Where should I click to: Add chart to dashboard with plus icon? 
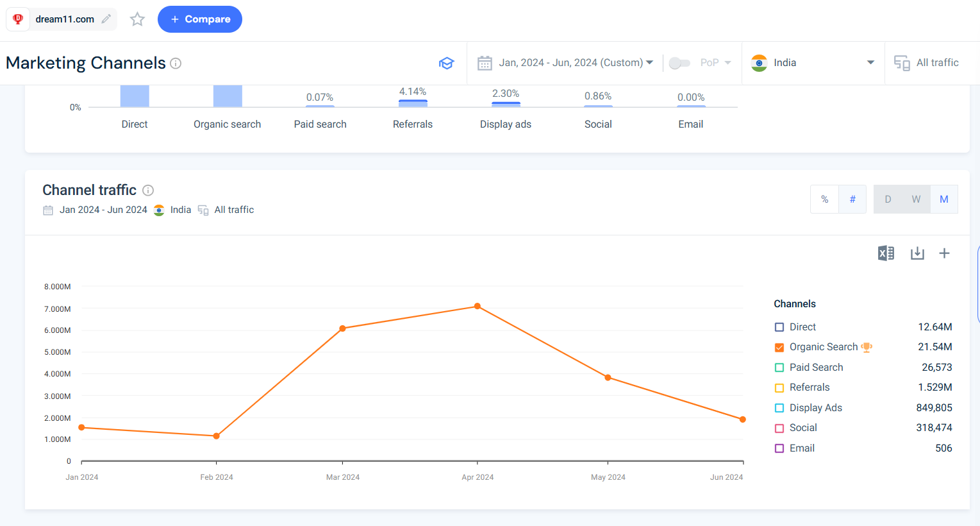click(944, 253)
